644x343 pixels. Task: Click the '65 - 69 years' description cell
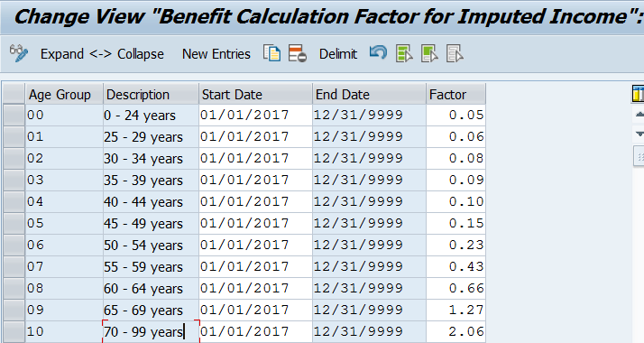tap(151, 311)
